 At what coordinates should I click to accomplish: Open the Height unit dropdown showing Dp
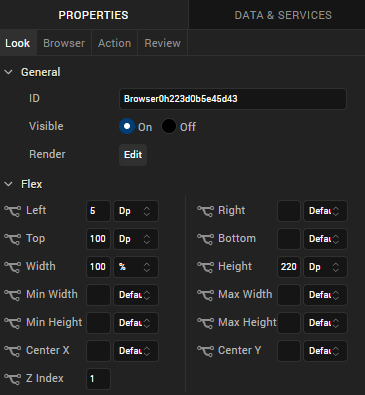click(325, 267)
